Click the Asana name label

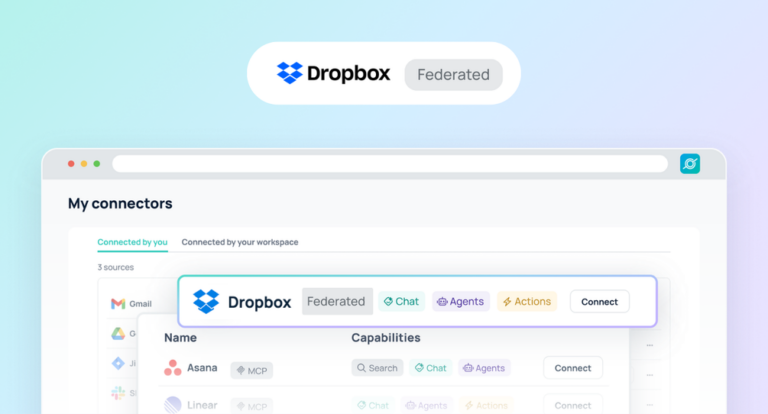(x=202, y=368)
